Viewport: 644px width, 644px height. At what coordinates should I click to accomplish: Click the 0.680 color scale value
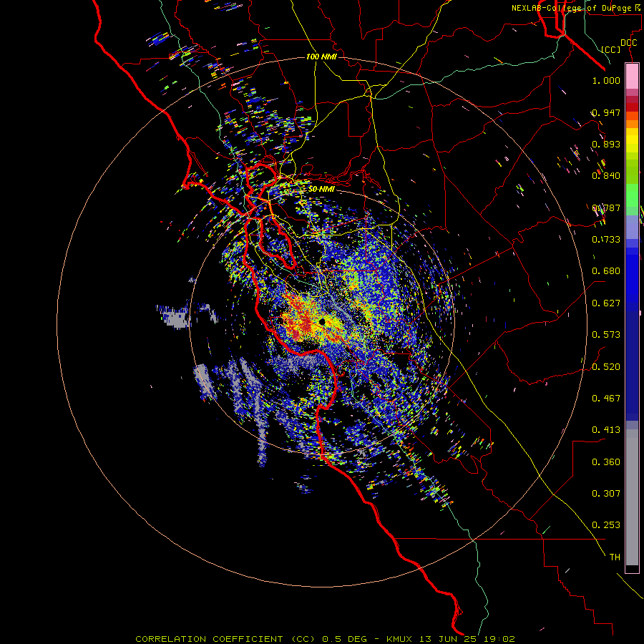(606, 271)
